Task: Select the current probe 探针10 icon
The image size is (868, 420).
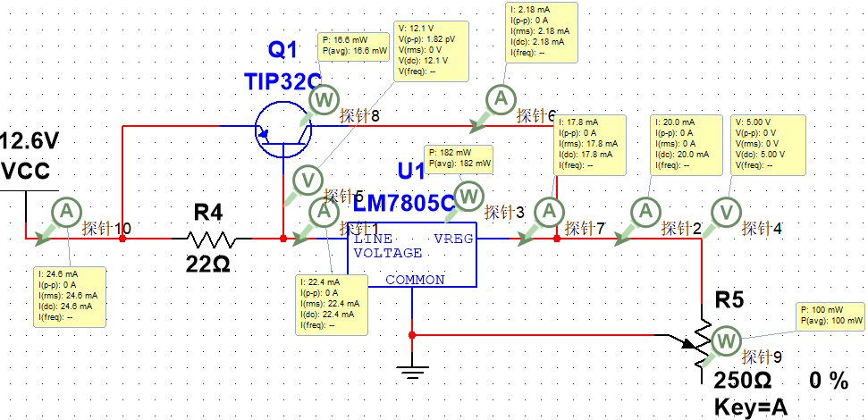Action: coord(66,212)
